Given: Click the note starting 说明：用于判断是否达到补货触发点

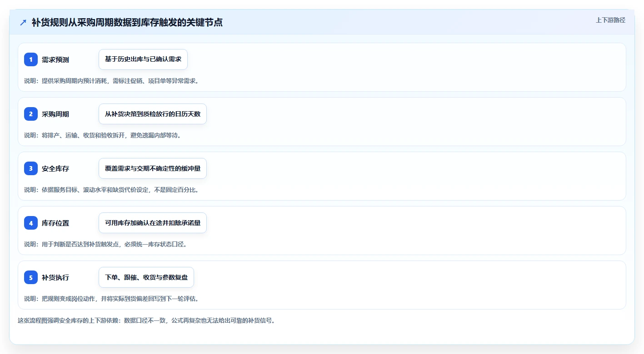Looking at the screenshot, I should coord(105,244).
